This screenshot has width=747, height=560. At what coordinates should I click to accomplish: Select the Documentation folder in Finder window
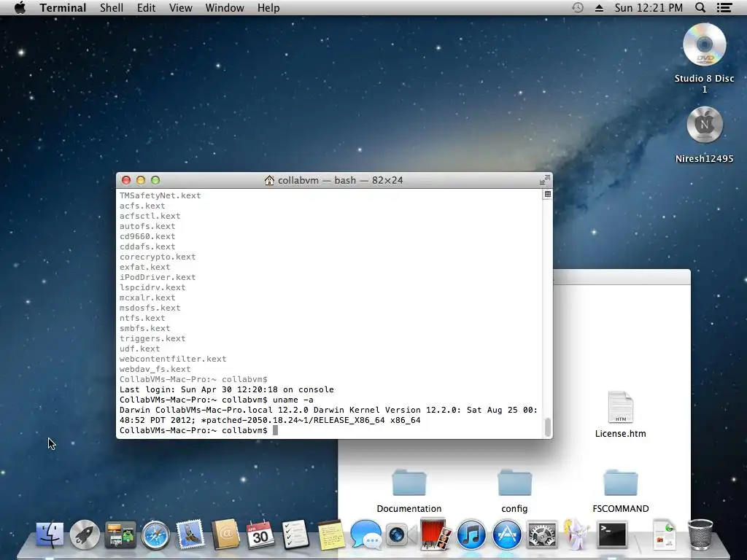click(409, 483)
